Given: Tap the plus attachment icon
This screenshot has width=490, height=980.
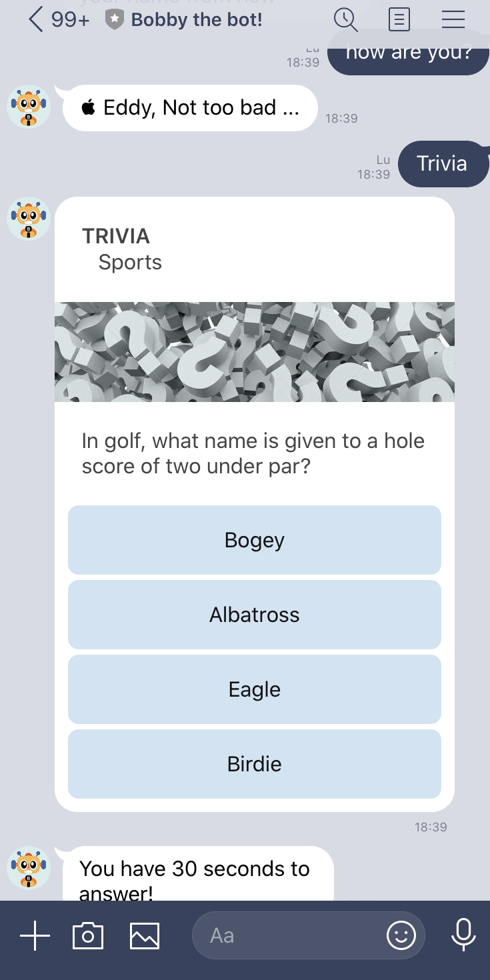Looking at the screenshot, I should [35, 935].
